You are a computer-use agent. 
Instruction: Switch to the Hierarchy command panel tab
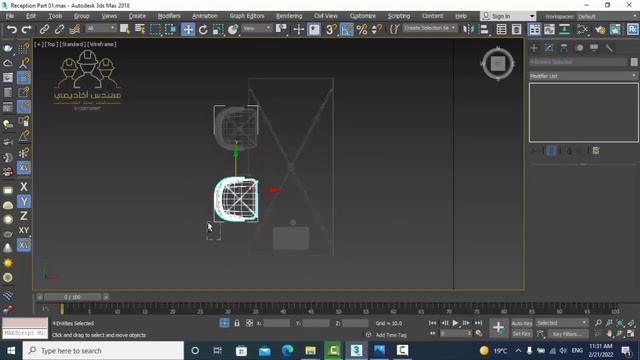pyautogui.click(x=564, y=48)
